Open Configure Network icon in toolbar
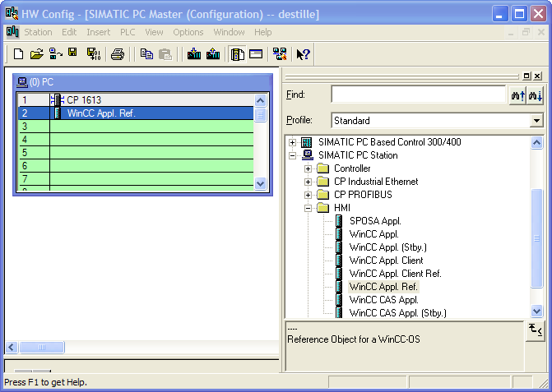 pos(280,54)
